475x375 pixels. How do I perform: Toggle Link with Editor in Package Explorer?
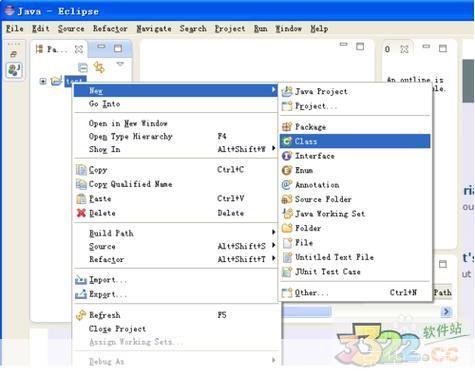click(99, 67)
